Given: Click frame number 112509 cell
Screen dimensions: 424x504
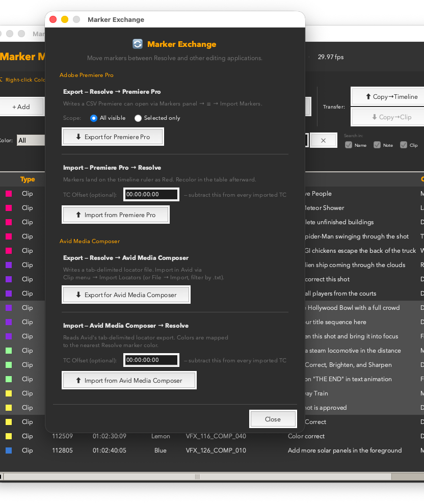Looking at the screenshot, I should point(62,436).
